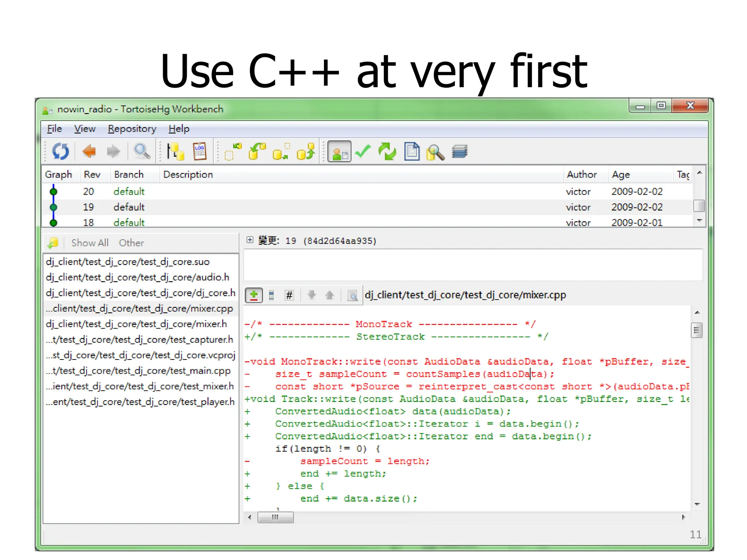Toggle the revision graph log icon
The width and height of the screenshot is (747, 560).
pos(175,151)
